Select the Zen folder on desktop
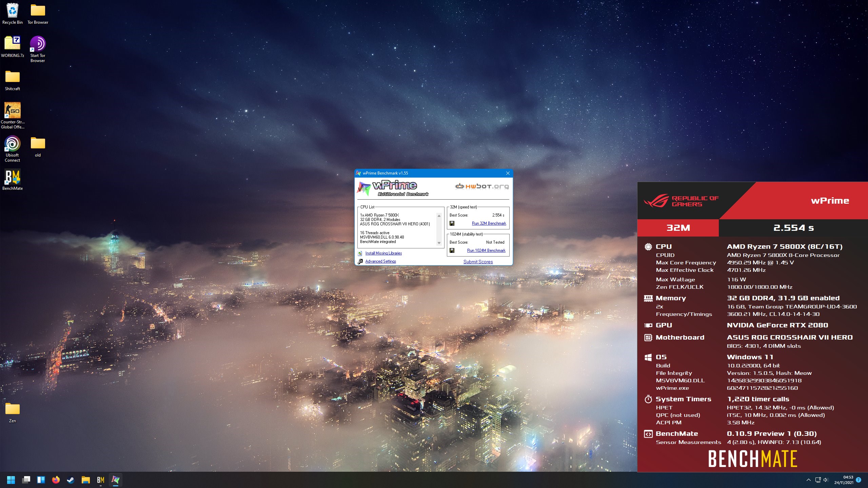This screenshot has height=488, width=868. tap(13, 412)
